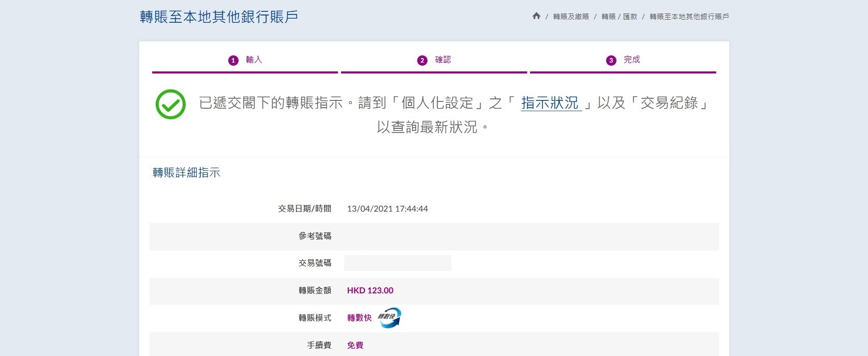The height and width of the screenshot is (356, 868).
Task: Select the 確認 step label
Action: pyautogui.click(x=443, y=60)
